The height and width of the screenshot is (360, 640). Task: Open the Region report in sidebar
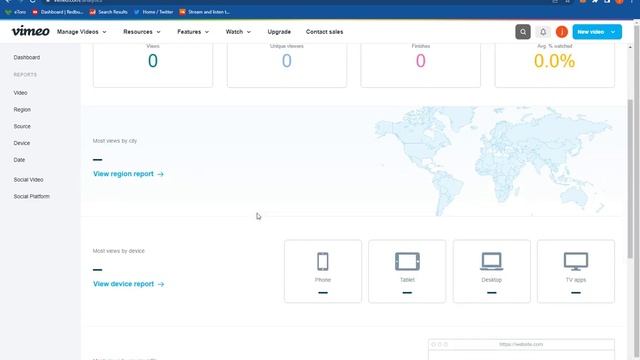[x=22, y=110]
